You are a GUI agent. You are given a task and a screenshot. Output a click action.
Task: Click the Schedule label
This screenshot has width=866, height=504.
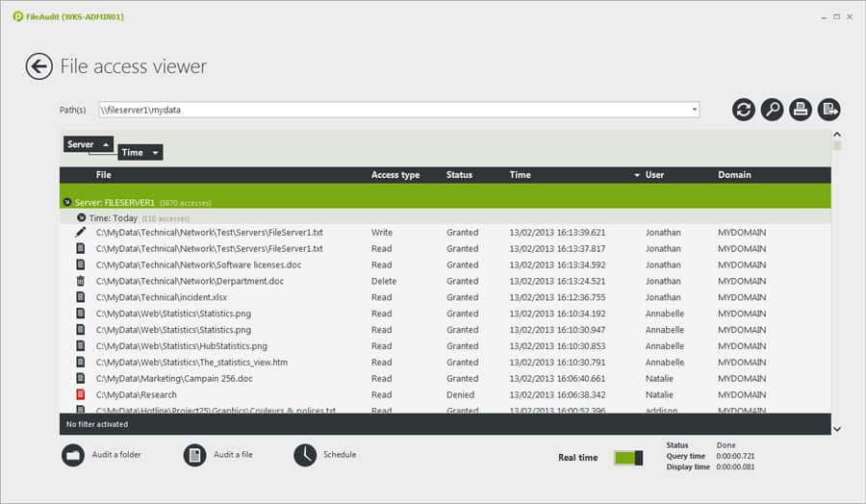[340, 455]
